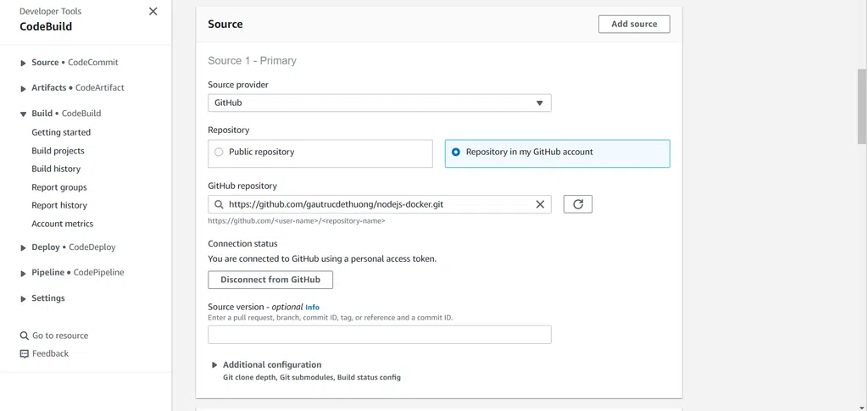The image size is (868, 411).
Task: Open Getting started page
Action: tap(61, 132)
